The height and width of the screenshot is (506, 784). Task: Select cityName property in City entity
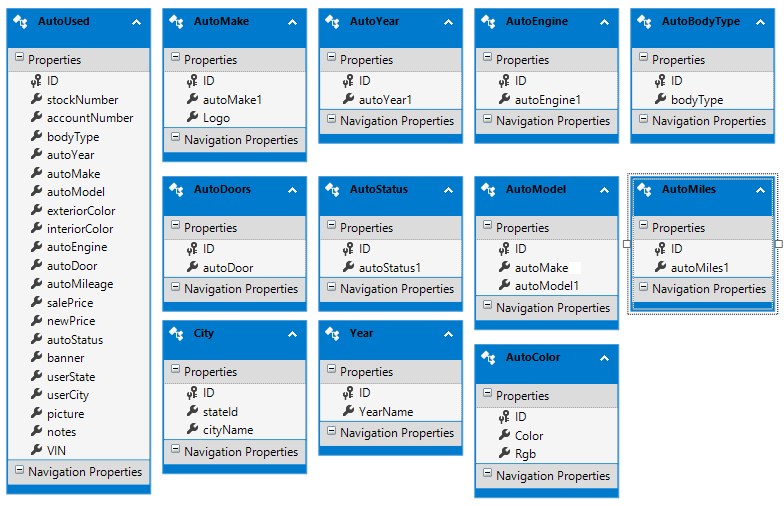tap(227, 430)
